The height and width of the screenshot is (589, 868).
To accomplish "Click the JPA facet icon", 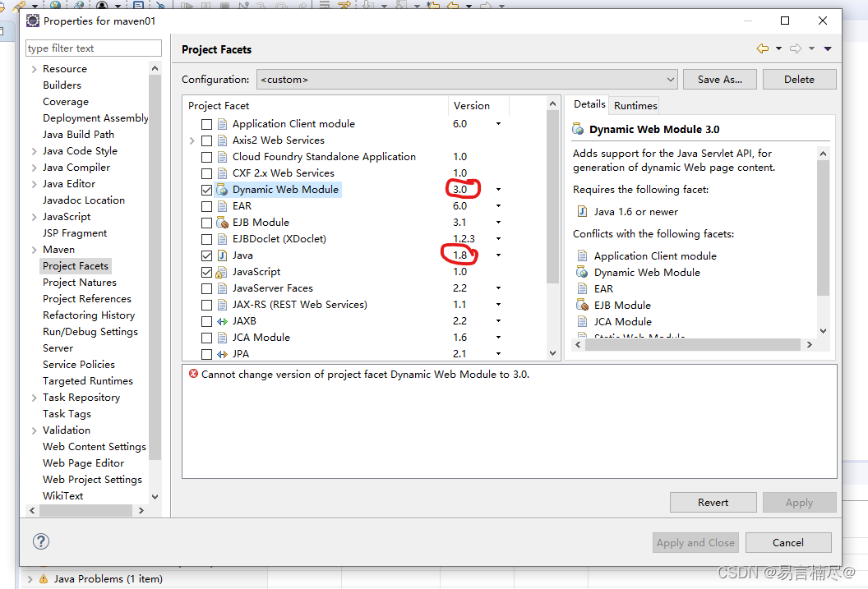I will click(x=222, y=354).
